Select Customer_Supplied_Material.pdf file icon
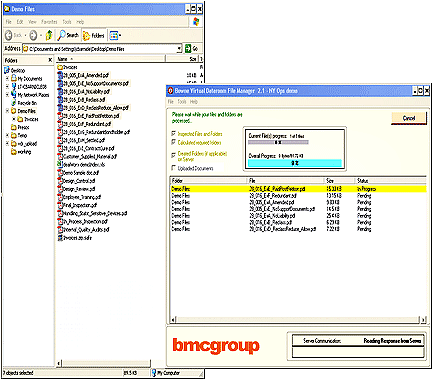This screenshot has width=440, height=386. point(60,156)
